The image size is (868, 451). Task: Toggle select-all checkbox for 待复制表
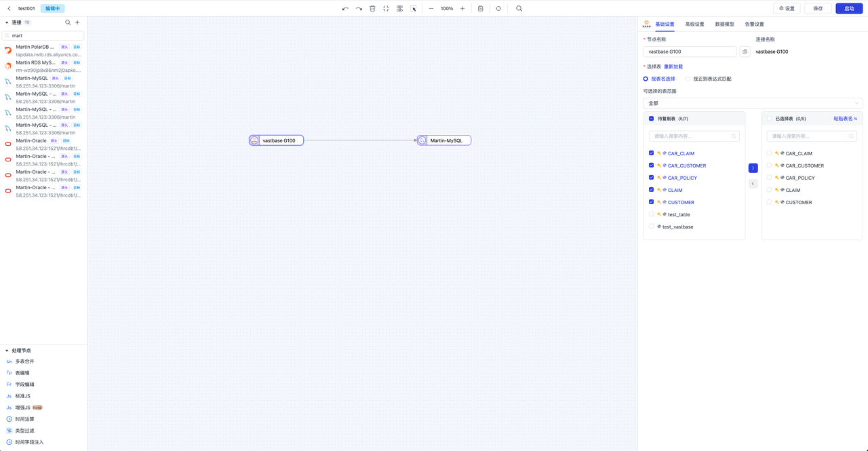click(652, 119)
